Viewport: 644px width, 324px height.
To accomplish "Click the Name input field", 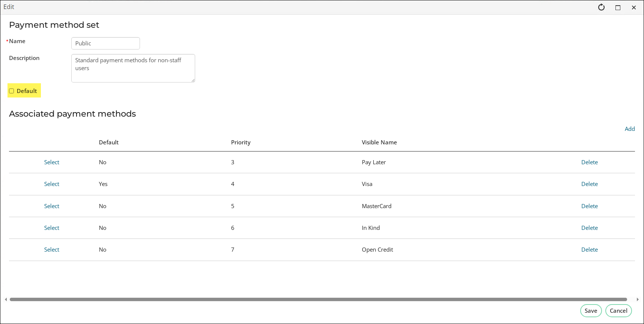I will coord(105,43).
